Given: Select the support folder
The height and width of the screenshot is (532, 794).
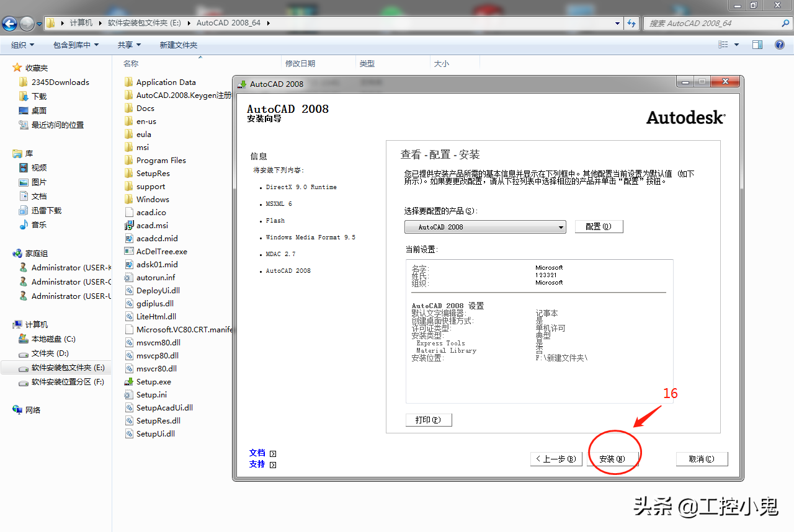Looking at the screenshot, I should point(151,187).
